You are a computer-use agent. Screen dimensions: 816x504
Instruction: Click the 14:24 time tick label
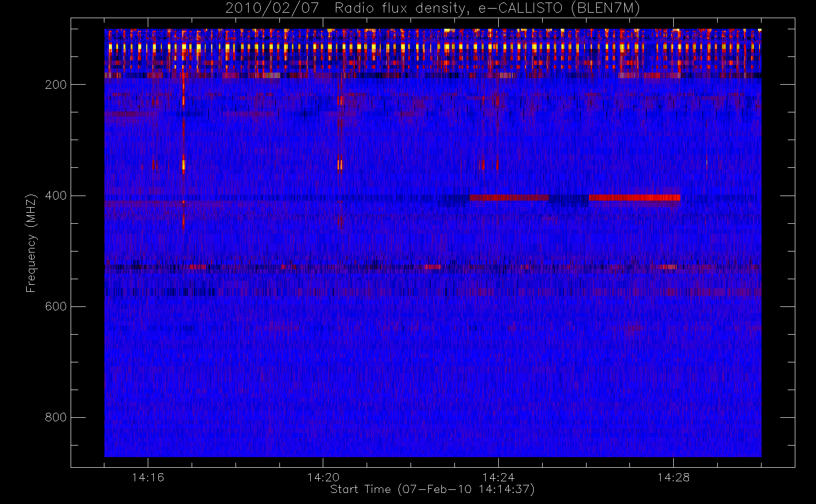498,477
